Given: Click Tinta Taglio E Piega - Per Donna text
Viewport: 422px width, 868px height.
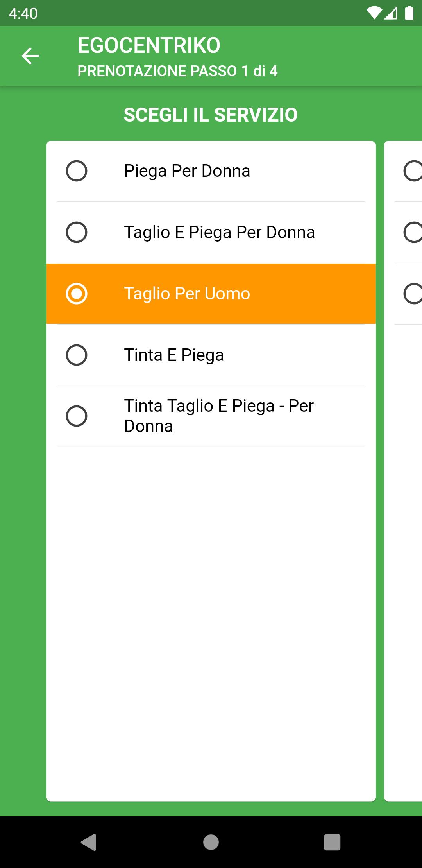Looking at the screenshot, I should pos(219,416).
